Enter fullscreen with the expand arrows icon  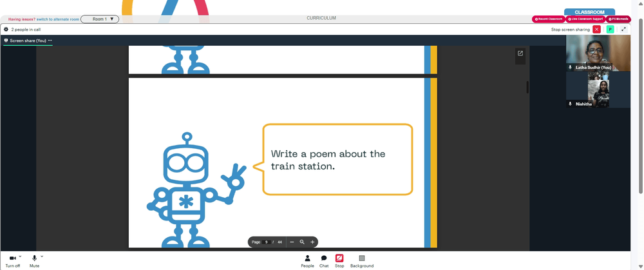pyautogui.click(x=624, y=30)
